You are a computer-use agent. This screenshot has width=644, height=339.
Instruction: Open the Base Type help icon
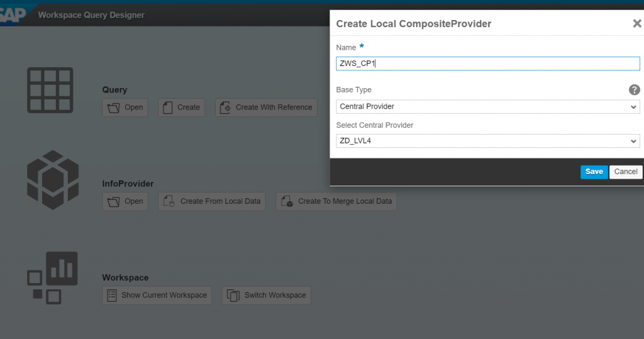[x=634, y=89]
